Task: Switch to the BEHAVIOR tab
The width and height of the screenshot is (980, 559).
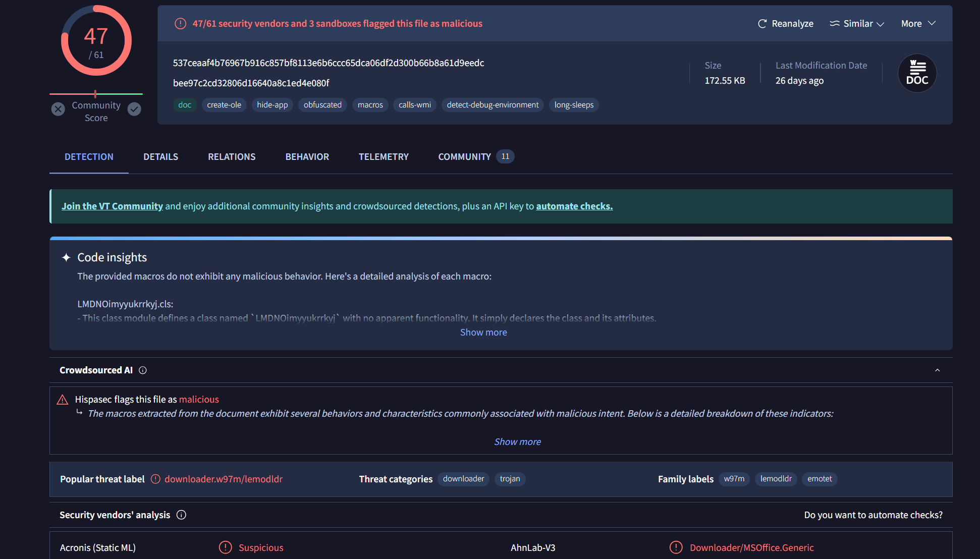Action: point(307,157)
